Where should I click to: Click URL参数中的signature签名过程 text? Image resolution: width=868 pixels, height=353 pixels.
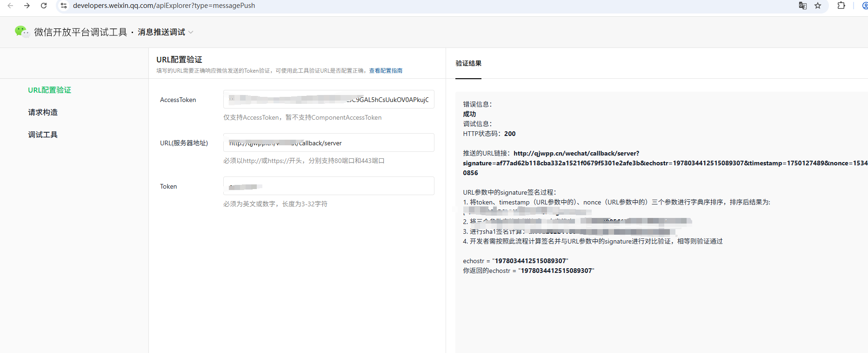click(x=509, y=192)
